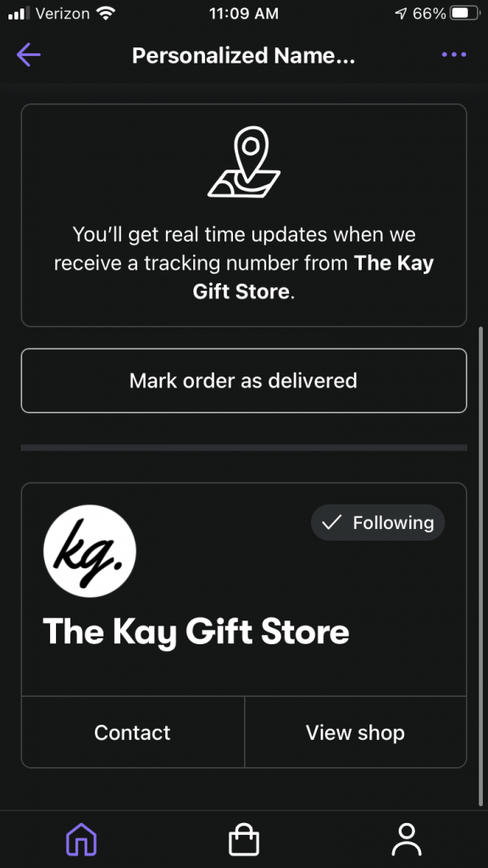Open the three-dot more options menu

click(454, 55)
